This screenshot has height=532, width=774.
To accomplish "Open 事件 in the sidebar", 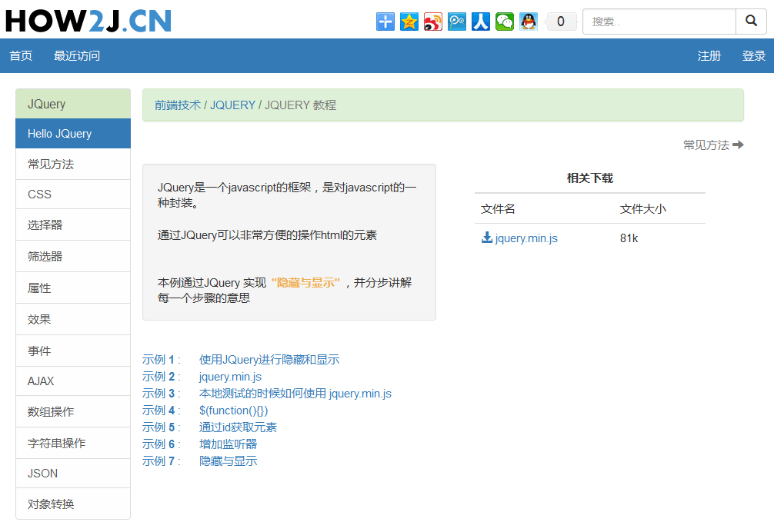I will (x=73, y=351).
